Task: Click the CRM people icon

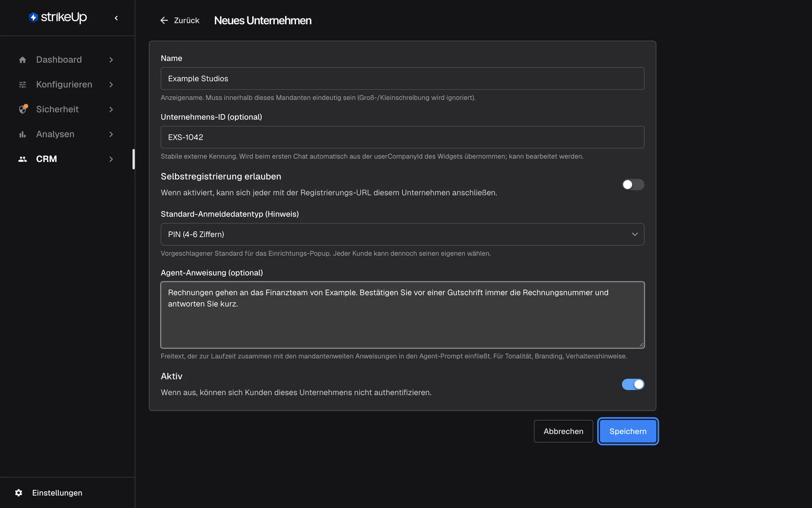Action: pyautogui.click(x=23, y=159)
